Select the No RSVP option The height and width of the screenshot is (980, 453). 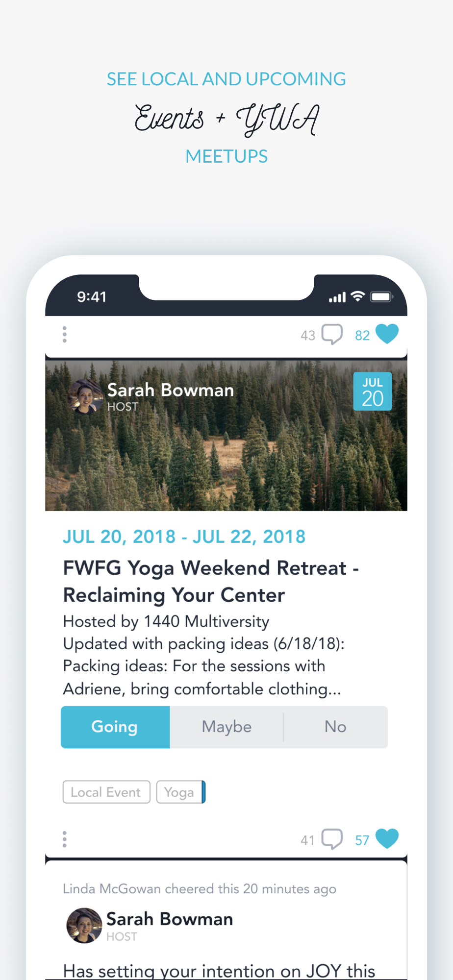[335, 727]
